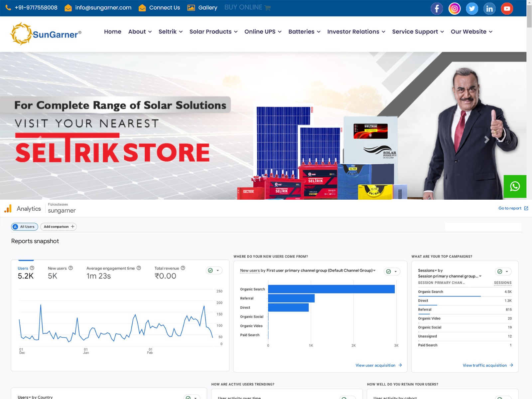Open the Twitter social icon
This screenshot has height=399, width=532.
[472, 8]
